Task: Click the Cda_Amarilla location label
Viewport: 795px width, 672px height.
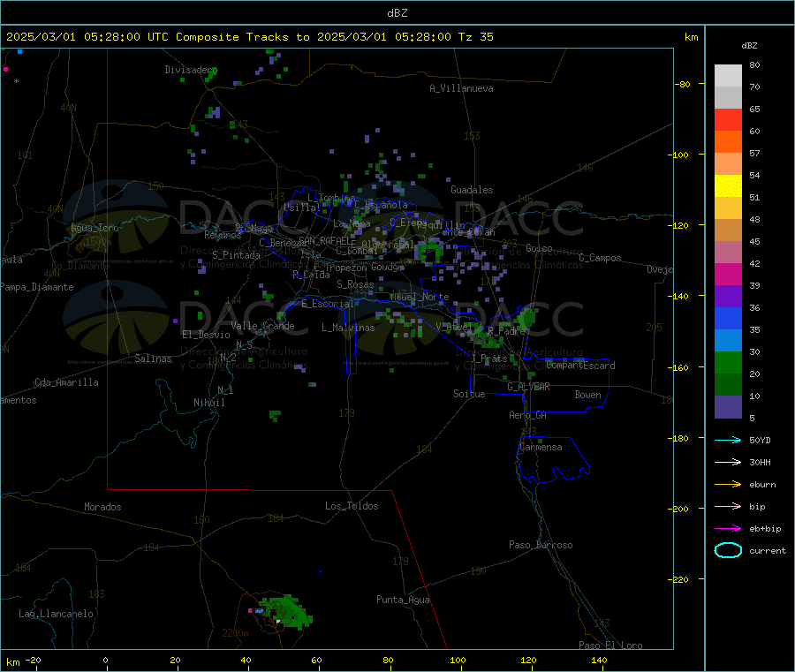Action: tap(66, 382)
